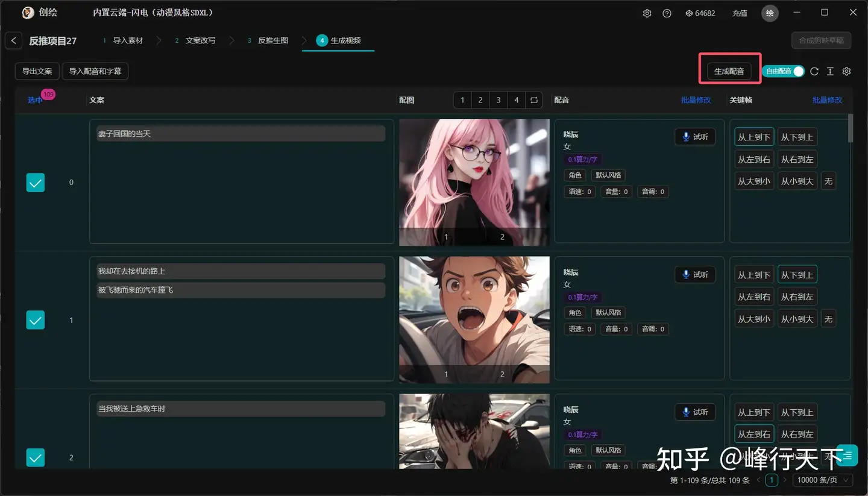Click 音调: 0 in row 1
This screenshot has height=496, width=868.
coord(653,329)
